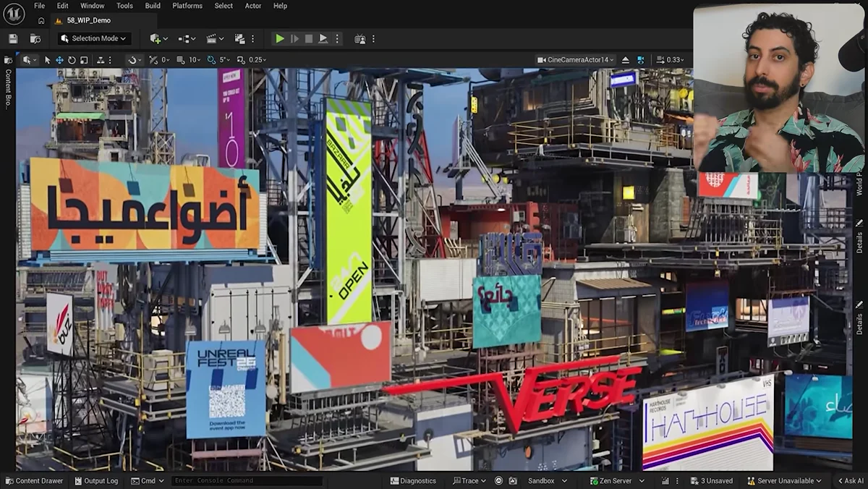Viewport: 868px width, 489px height.
Task: Click the eject play control icon
Action: 323,38
